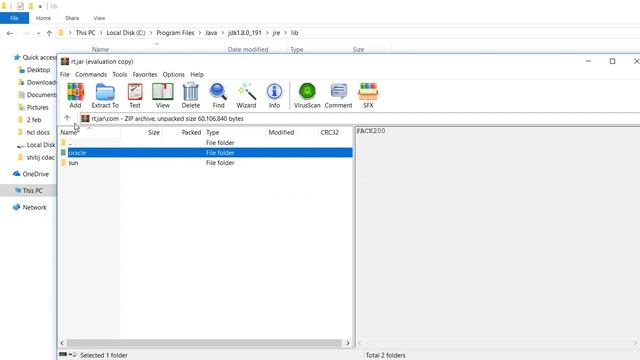Open the Quick Access Toolbar dropdown arrow
Image resolution: width=640 pixels, height=360 pixels.
tap(40, 6)
